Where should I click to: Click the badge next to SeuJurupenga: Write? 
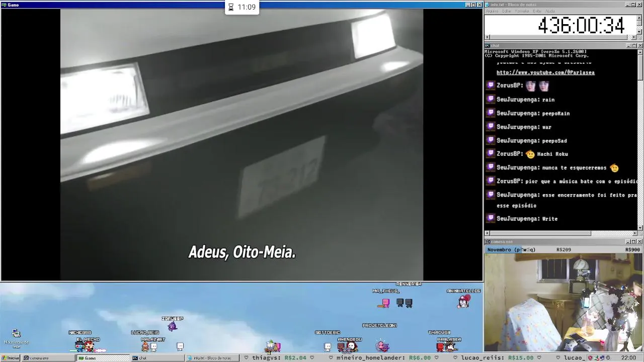pos(491,219)
